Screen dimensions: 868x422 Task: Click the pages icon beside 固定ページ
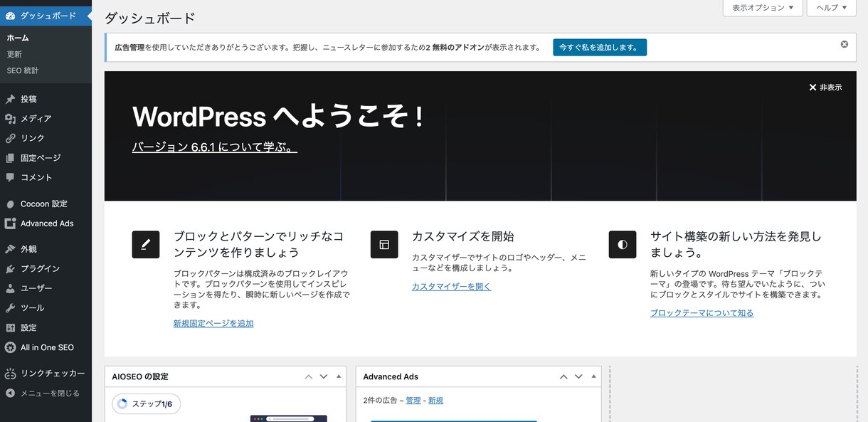click(10, 158)
